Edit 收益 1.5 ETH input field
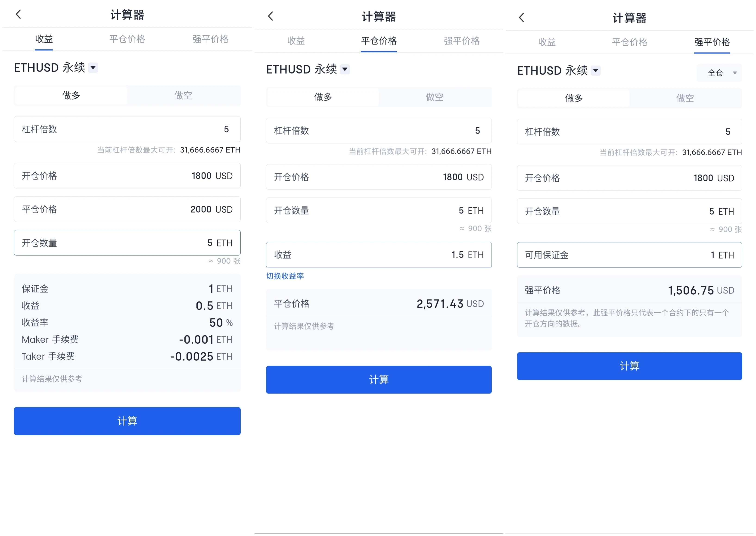The height and width of the screenshot is (536, 756). click(x=379, y=255)
